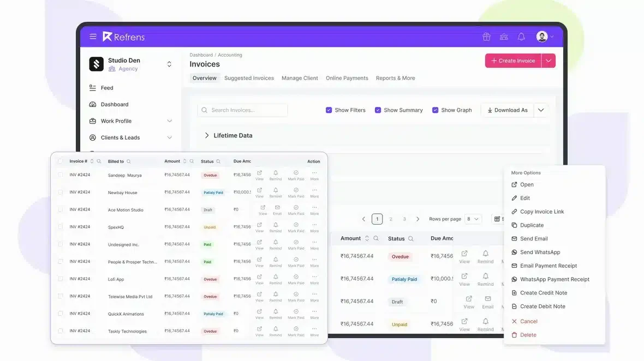Screen dimensions: 644x361
Task: Toggle the Show Filters checkbox
Action: tap(329, 110)
